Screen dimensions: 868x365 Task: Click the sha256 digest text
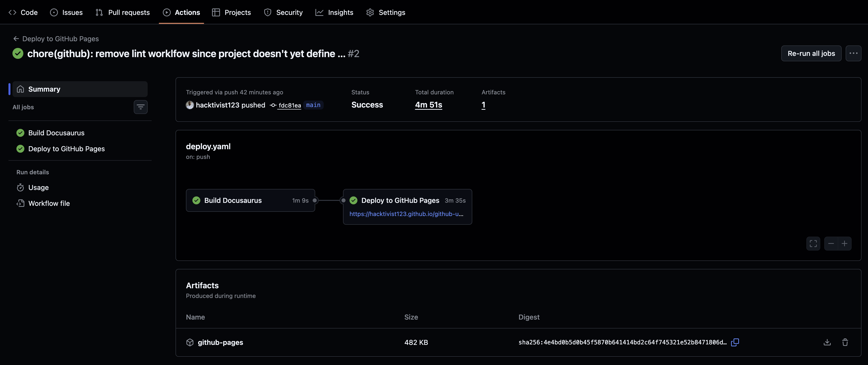click(622, 342)
